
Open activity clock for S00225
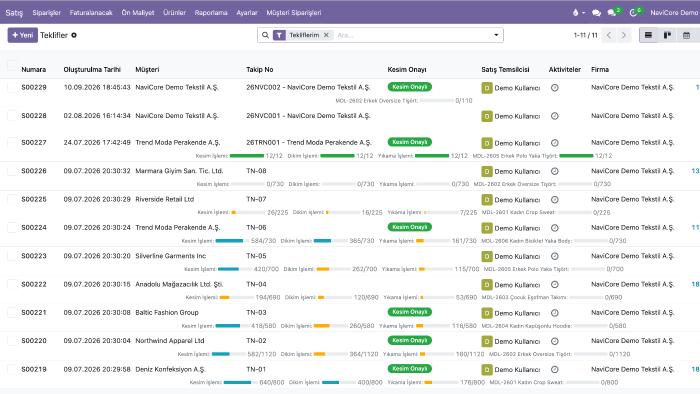pos(554,199)
